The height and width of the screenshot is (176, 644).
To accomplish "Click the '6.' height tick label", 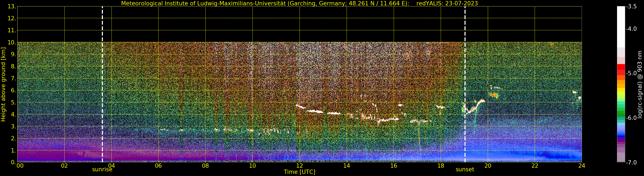I will click(x=13, y=90).
